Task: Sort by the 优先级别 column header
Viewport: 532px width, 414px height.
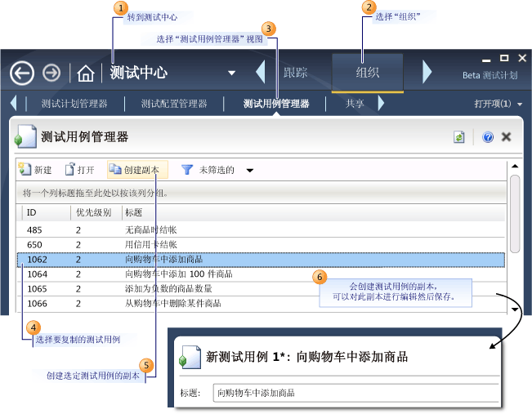Action: coord(96,212)
